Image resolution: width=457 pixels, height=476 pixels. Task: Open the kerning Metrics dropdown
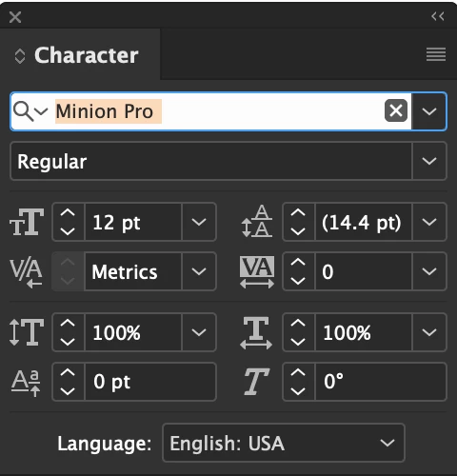pos(199,271)
